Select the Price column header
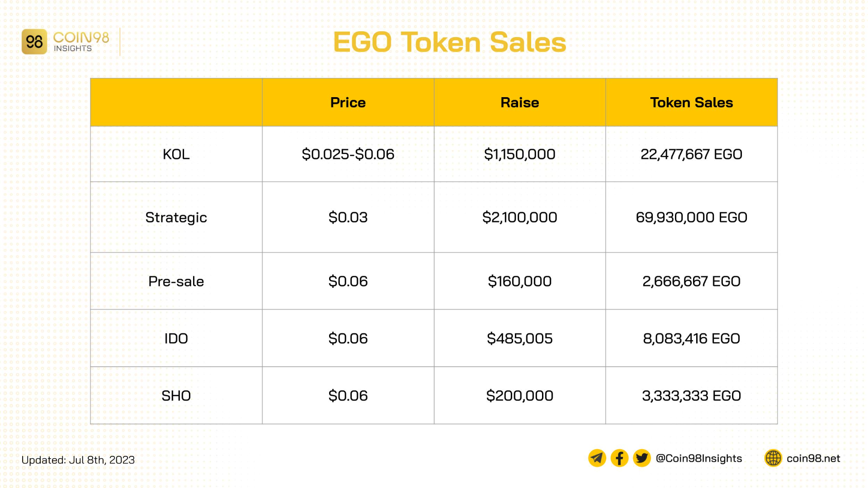Screen dimensions: 868x488 coord(348,103)
